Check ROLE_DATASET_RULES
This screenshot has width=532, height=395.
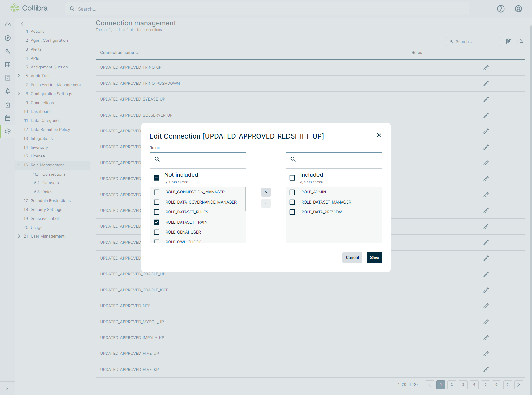pos(157,212)
